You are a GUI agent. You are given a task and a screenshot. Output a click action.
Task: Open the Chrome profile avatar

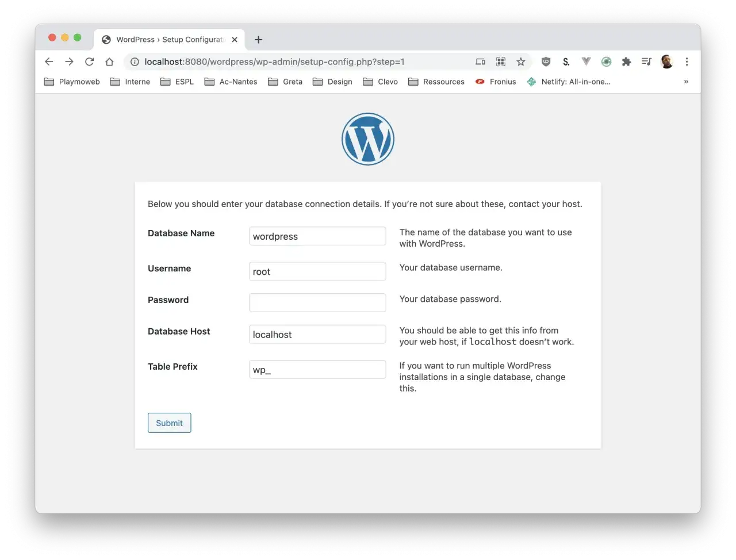pyautogui.click(x=667, y=62)
